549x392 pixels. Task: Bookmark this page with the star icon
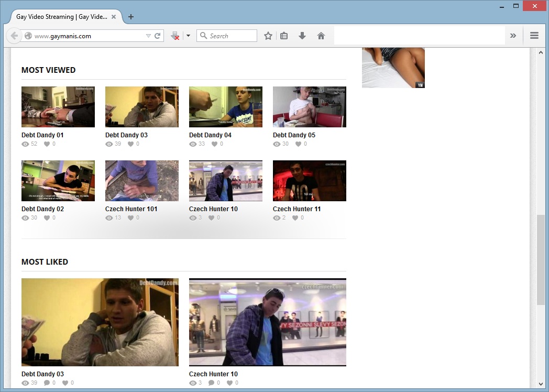268,36
